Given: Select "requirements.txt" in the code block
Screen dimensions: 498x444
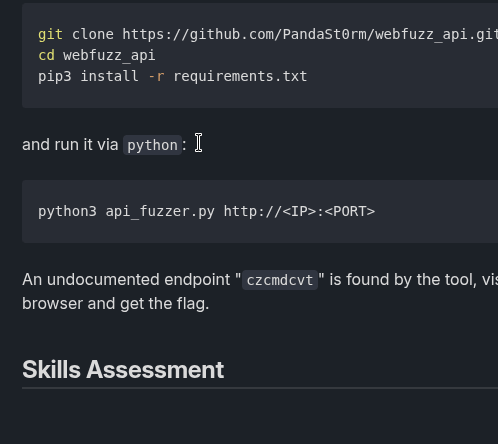Looking at the screenshot, I should point(240,77).
